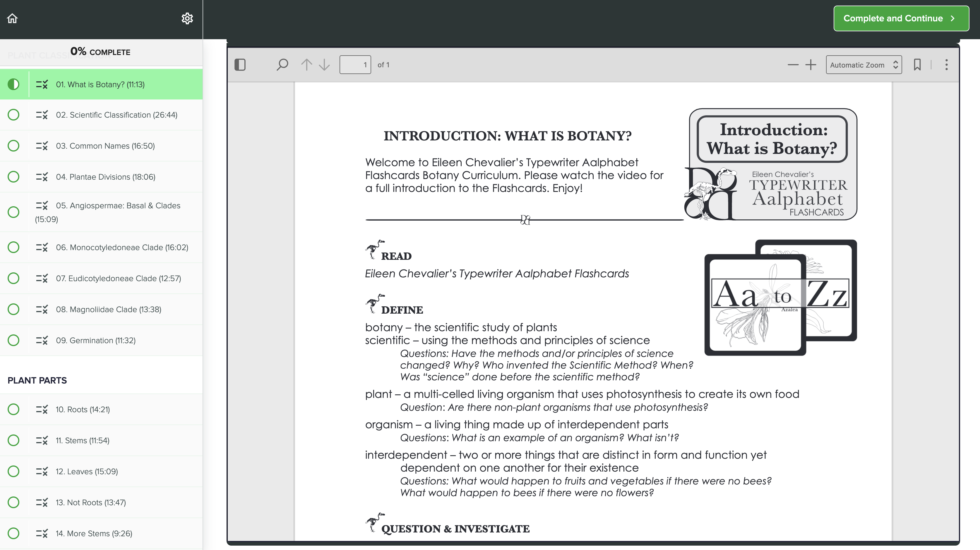The width and height of the screenshot is (980, 550).
Task: Toggle completion circle for Common Names
Action: tap(13, 146)
